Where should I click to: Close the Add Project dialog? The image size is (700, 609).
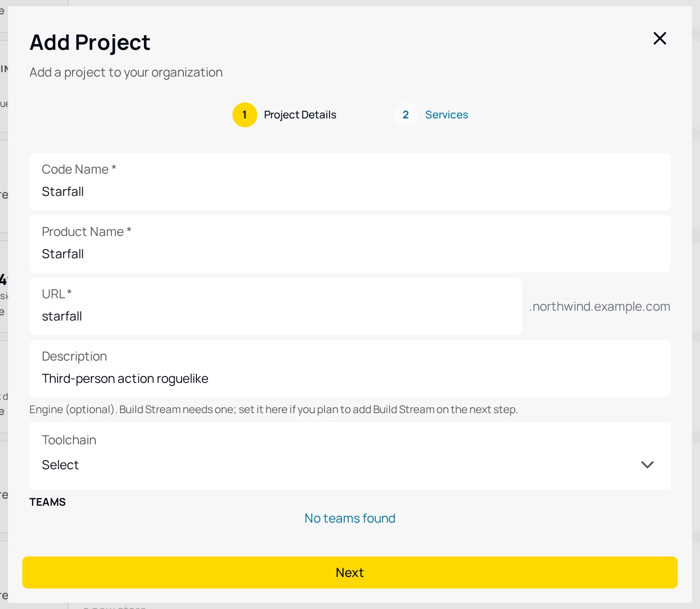[659, 38]
